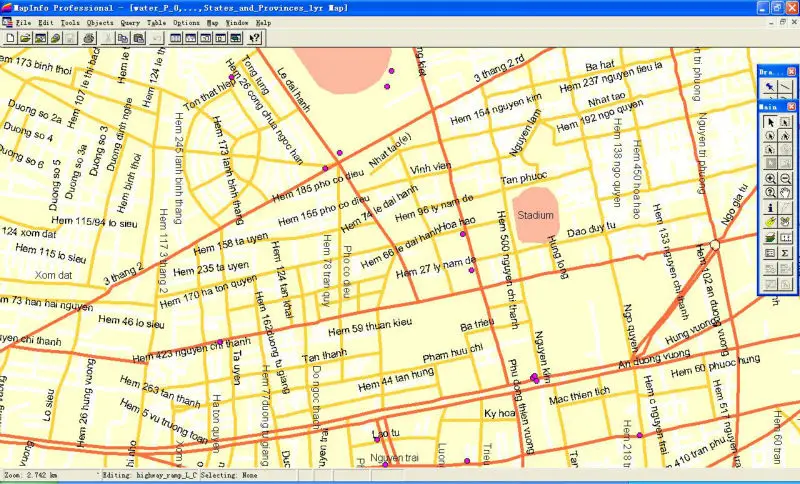This screenshot has height=484, width=800.
Task: Open the Options menu
Action: (186, 21)
